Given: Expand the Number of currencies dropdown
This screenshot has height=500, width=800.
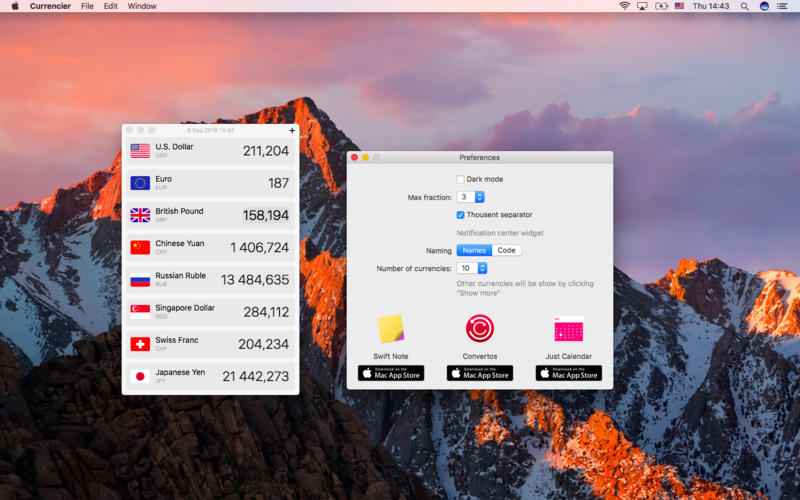Looking at the screenshot, I should (x=472, y=268).
